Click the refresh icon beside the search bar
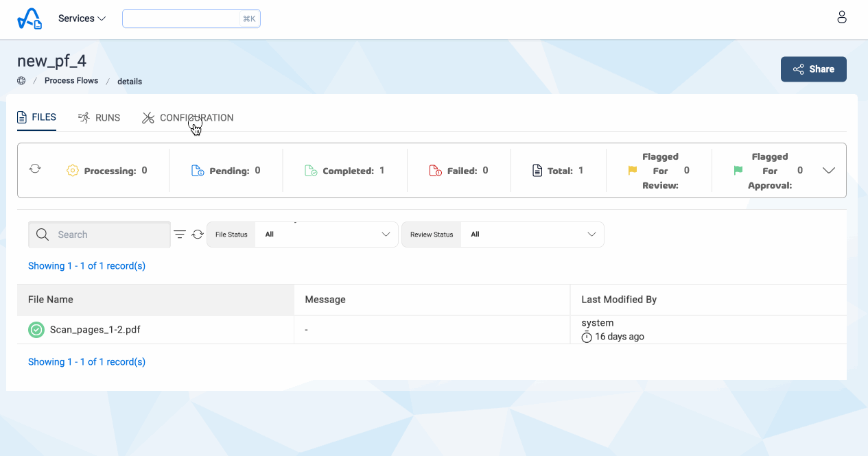868x456 pixels. [198, 234]
